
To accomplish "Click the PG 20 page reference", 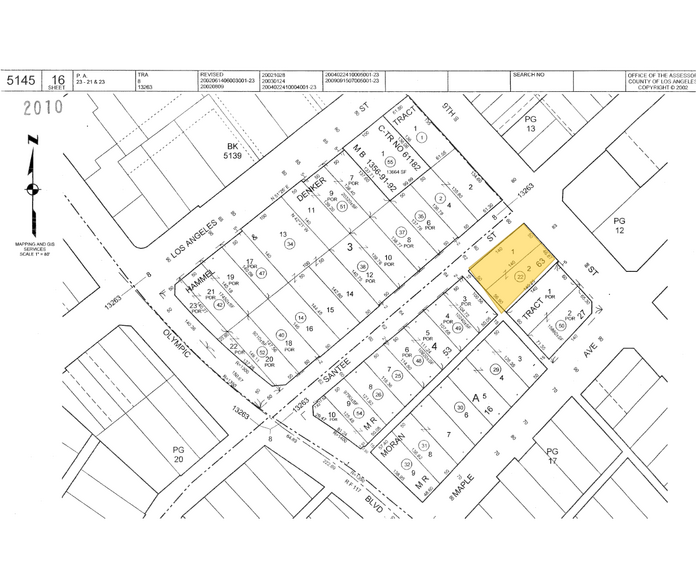I will (178, 454).
